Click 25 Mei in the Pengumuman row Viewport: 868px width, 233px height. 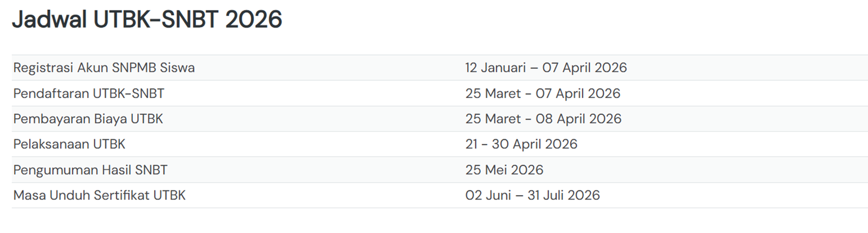click(486, 170)
